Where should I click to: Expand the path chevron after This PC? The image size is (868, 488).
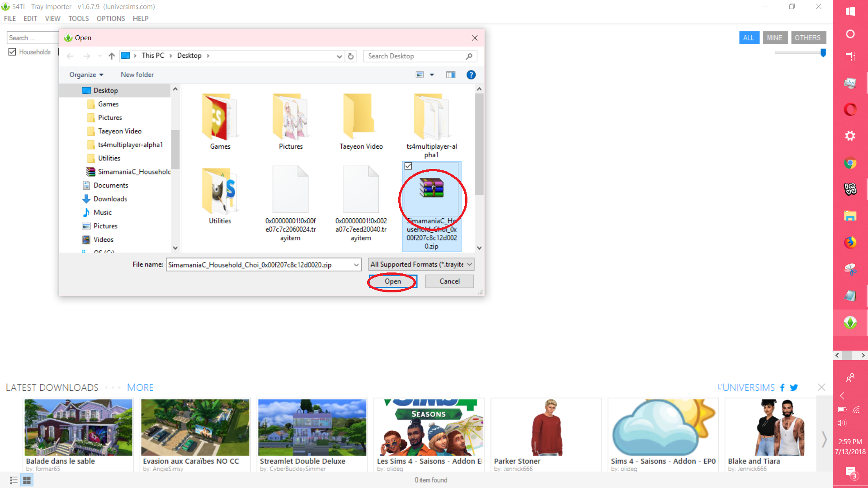click(170, 56)
